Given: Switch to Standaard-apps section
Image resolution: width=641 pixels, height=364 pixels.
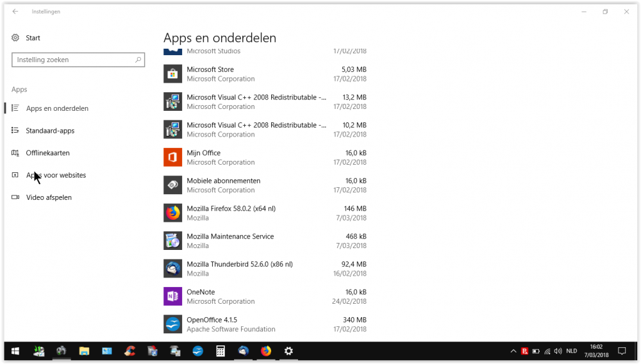Looking at the screenshot, I should tap(50, 131).
